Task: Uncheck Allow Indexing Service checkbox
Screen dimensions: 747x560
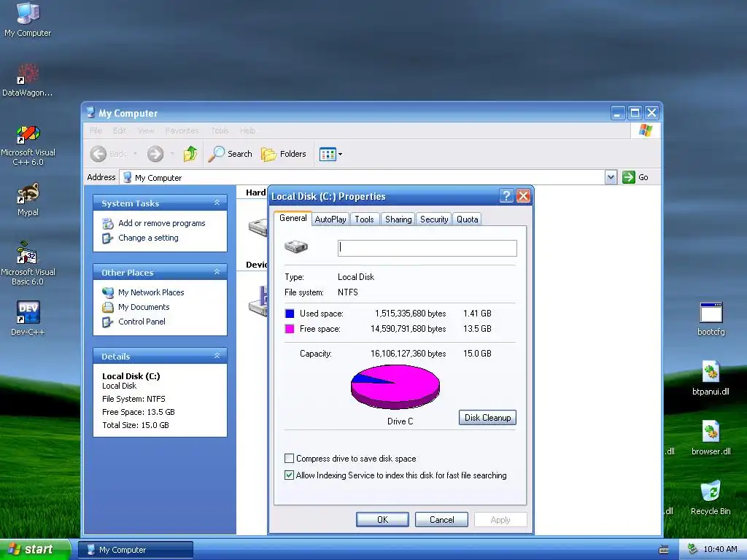Action: (289, 475)
